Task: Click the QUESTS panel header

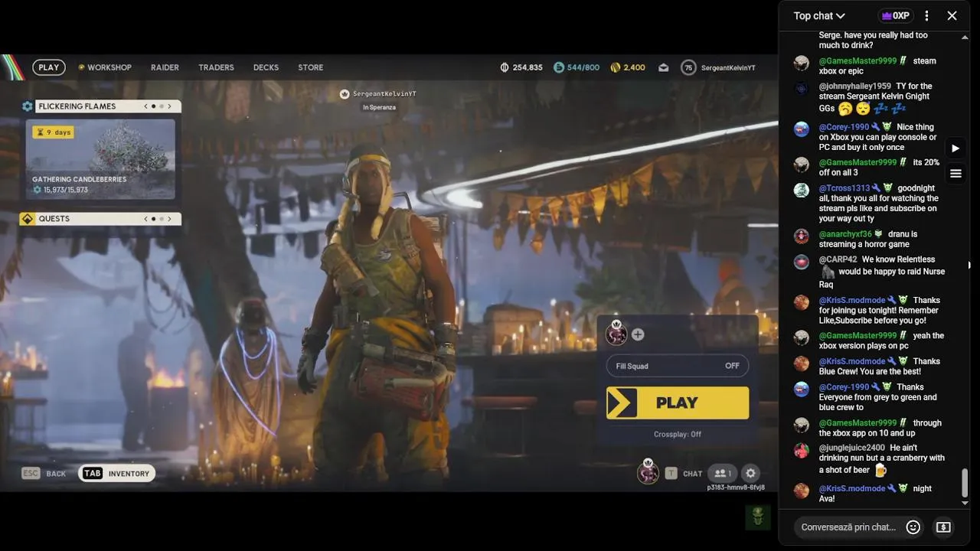Action: (100, 219)
